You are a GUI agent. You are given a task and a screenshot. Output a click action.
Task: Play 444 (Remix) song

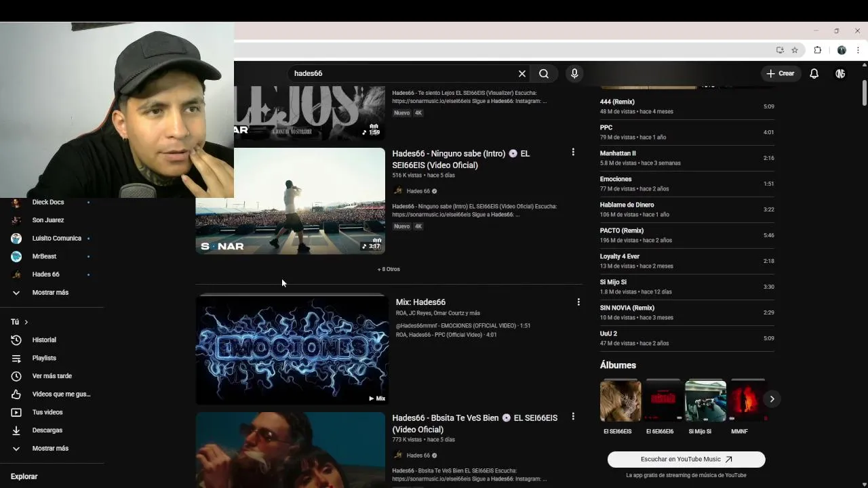click(687, 106)
